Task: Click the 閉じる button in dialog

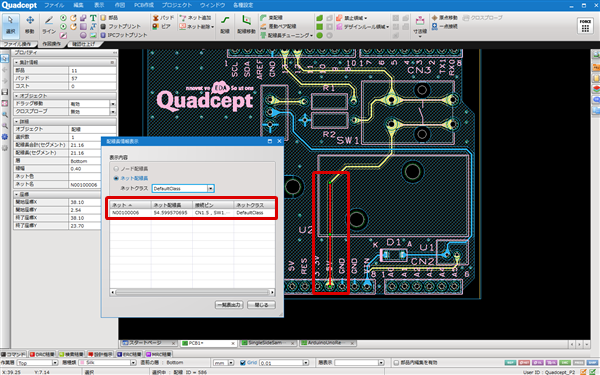Action: tap(261, 305)
